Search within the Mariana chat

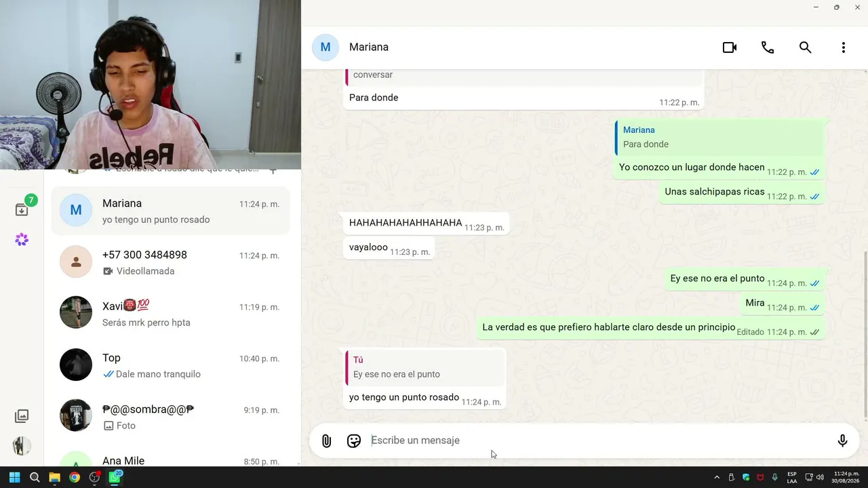pyautogui.click(x=805, y=47)
